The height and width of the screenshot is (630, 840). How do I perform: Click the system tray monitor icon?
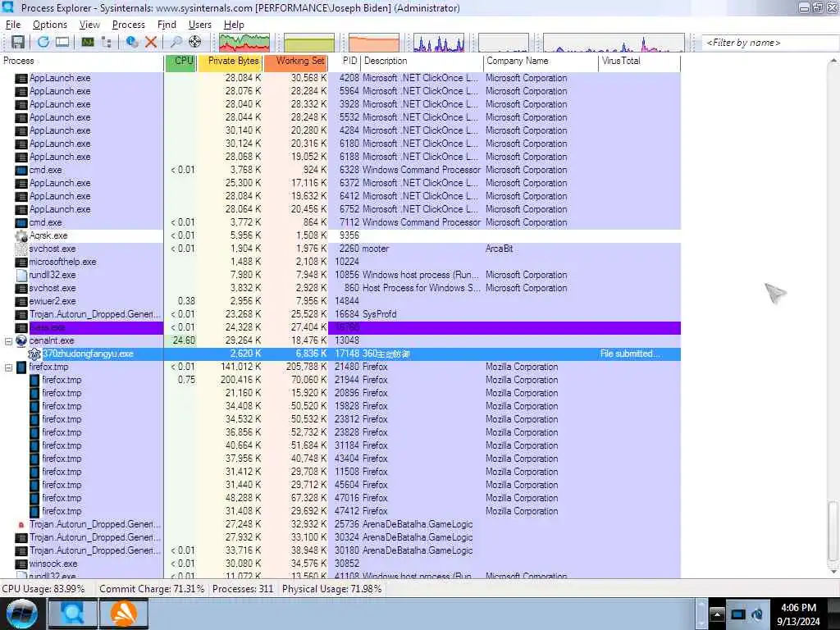pos(738,614)
